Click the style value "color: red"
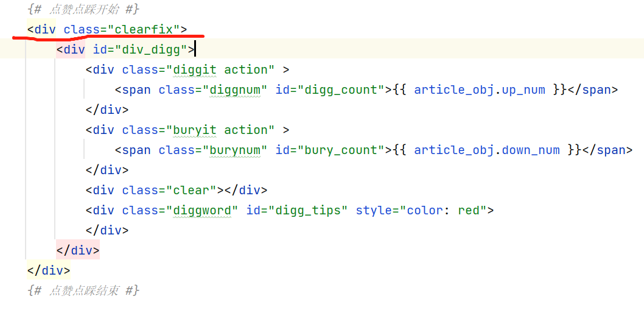This screenshot has width=644, height=313. (x=443, y=211)
